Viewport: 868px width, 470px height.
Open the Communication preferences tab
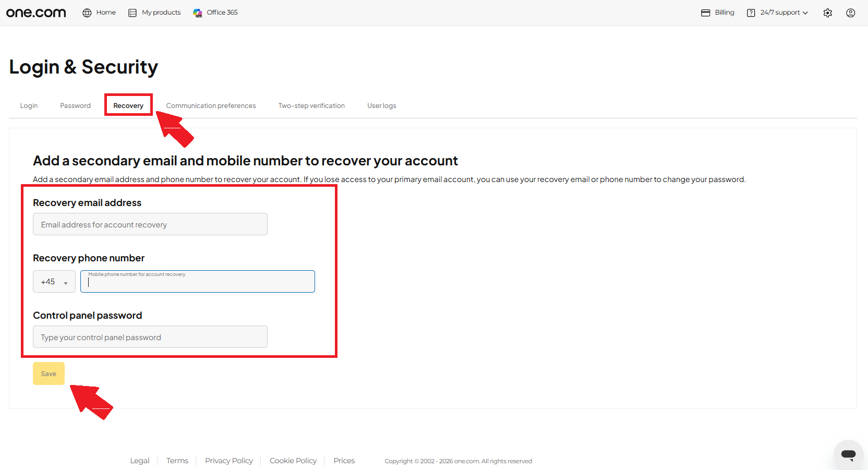pyautogui.click(x=211, y=105)
